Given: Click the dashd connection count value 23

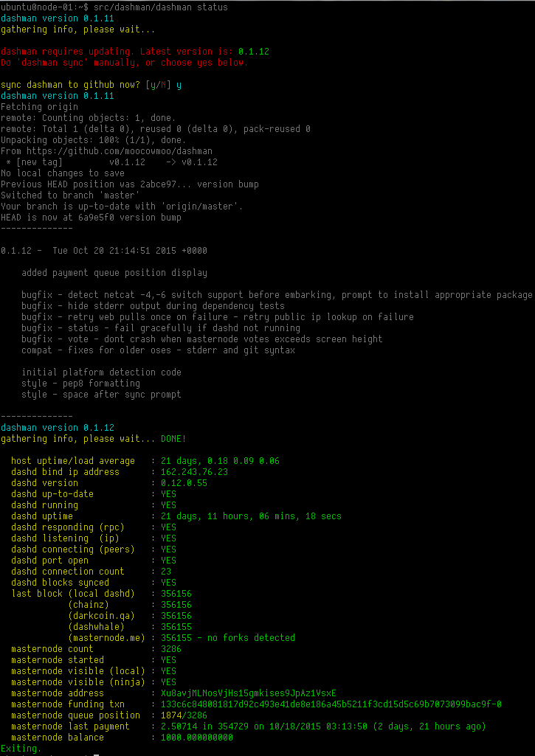Looking at the screenshot, I should click(x=166, y=572).
